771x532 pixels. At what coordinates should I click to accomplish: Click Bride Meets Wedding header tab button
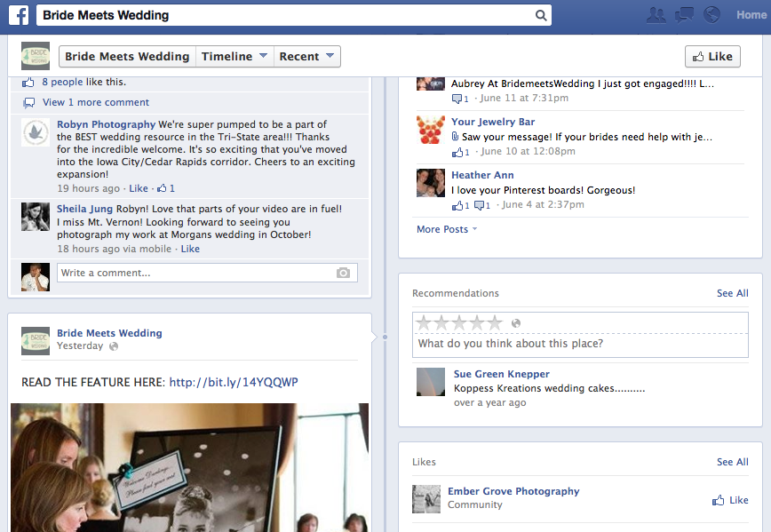127,57
